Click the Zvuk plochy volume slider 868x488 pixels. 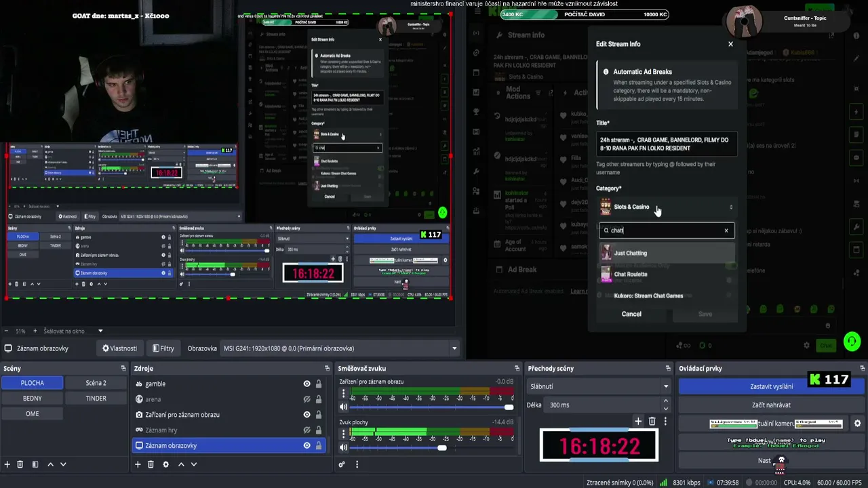pyautogui.click(x=433, y=447)
